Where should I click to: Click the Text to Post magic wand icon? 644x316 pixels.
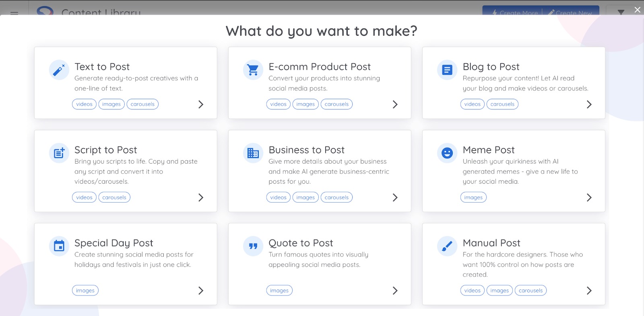[59, 70]
